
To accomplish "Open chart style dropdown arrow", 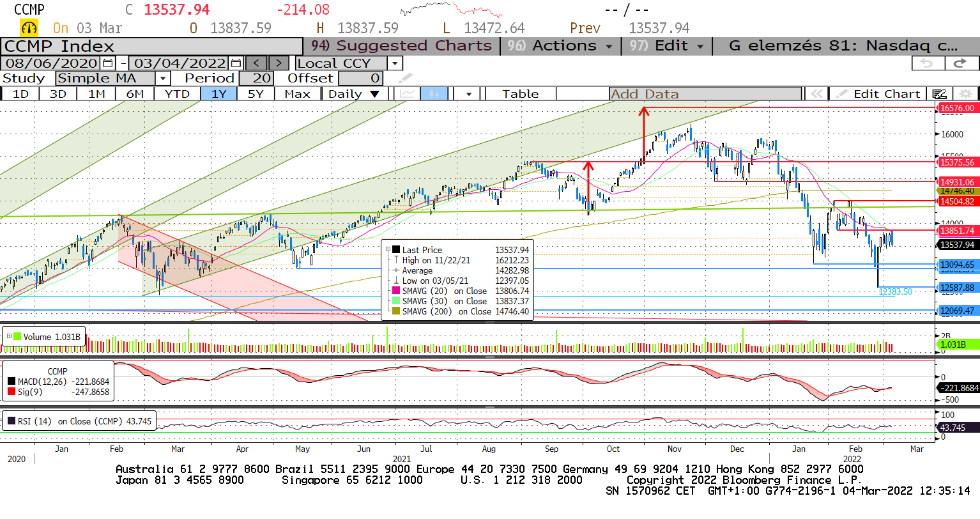I will (x=469, y=94).
